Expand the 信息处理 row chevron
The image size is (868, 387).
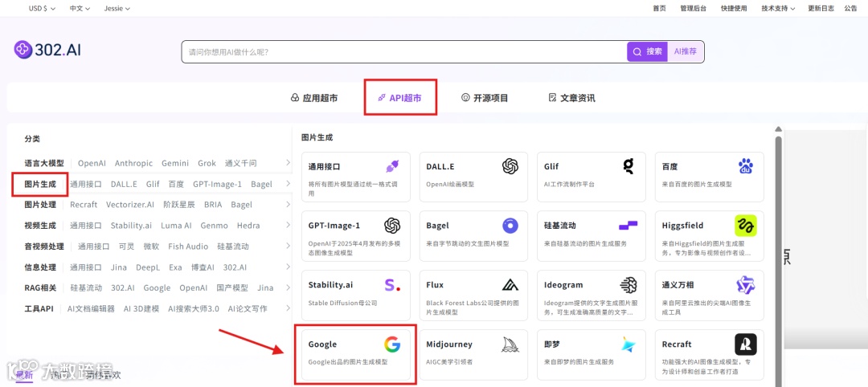pyautogui.click(x=288, y=267)
